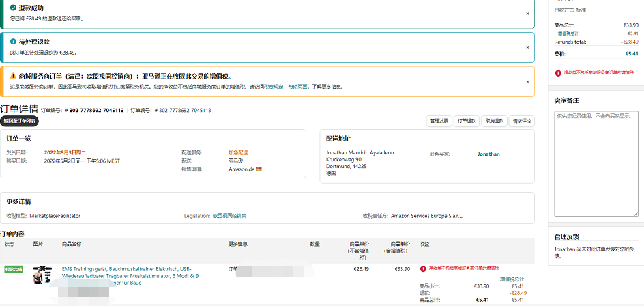Viewport: 644px width, 306px height.
Task: Click the 请求评论 button
Action: pos(521,121)
